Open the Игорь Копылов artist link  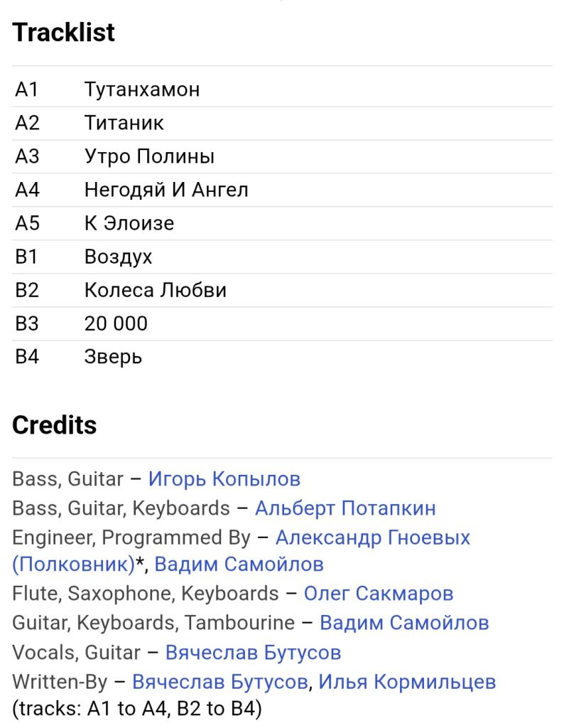point(224,478)
